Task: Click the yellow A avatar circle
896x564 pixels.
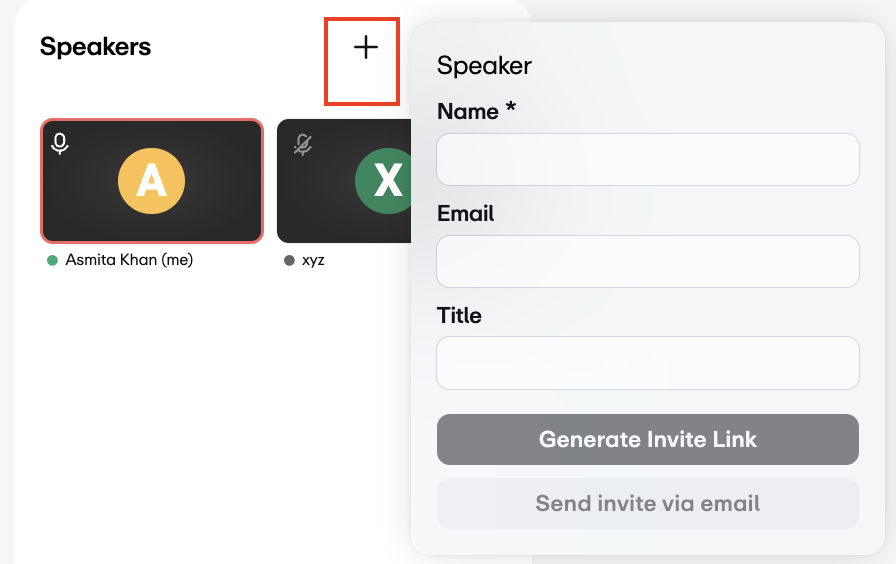Action: (151, 181)
